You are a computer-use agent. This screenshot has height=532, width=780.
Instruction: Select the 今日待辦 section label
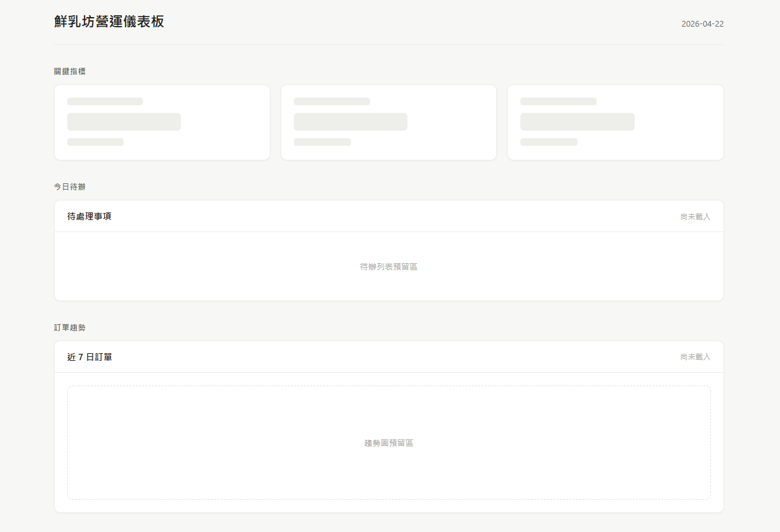[x=70, y=187]
